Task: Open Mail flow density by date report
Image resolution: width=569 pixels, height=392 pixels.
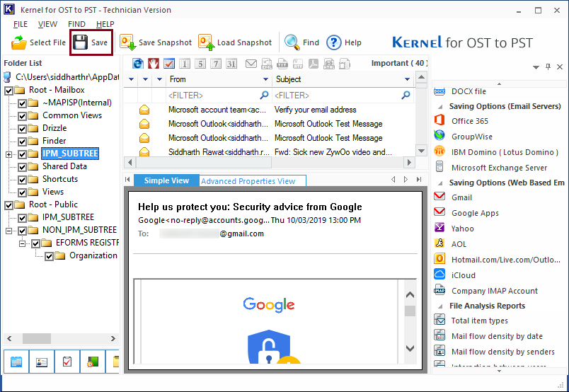Action: coord(497,336)
